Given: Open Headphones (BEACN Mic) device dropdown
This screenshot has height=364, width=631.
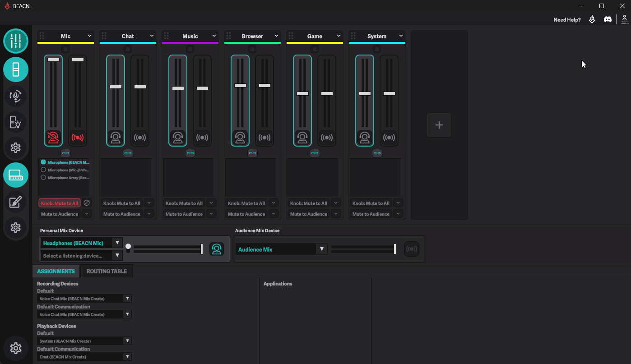Looking at the screenshot, I should 81,243.
